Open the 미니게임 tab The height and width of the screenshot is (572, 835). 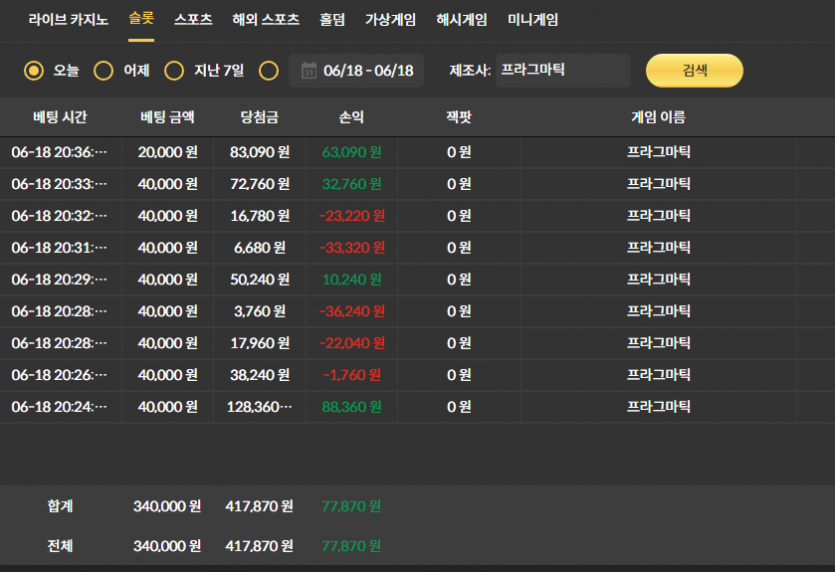tap(533, 20)
